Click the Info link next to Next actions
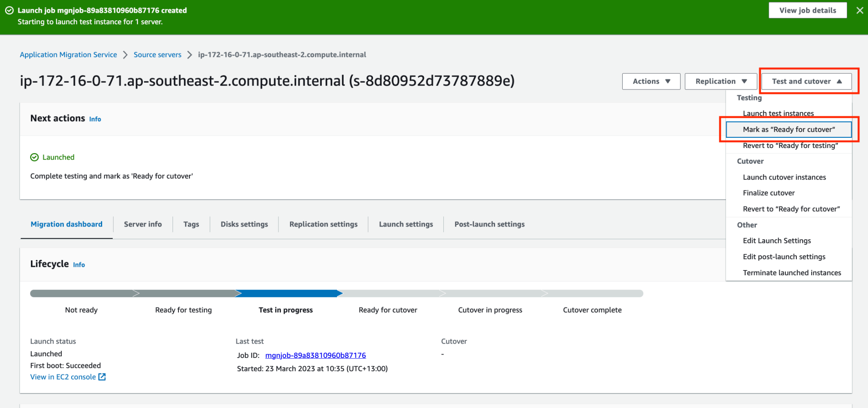This screenshot has width=868, height=408. (x=95, y=119)
